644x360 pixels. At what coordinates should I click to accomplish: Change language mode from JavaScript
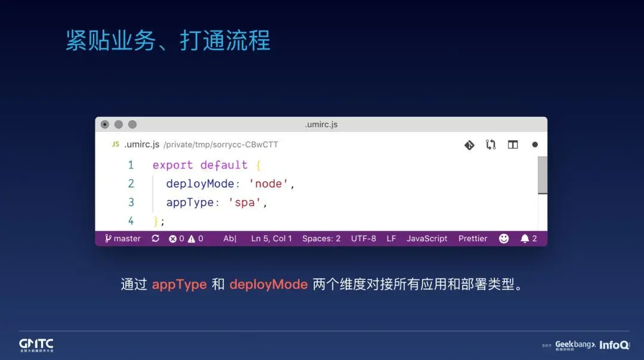(x=427, y=239)
